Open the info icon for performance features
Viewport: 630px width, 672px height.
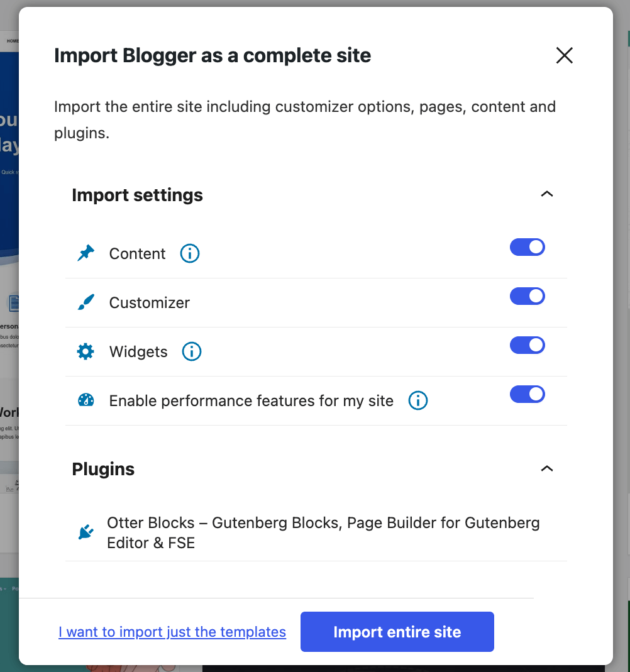click(418, 400)
